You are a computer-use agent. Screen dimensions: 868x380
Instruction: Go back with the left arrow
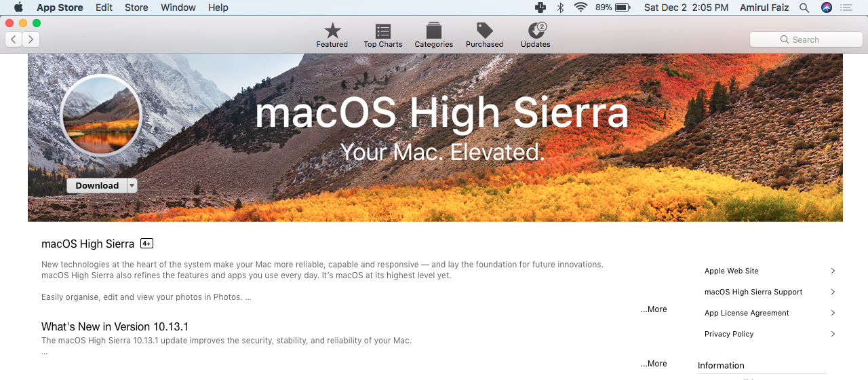(14, 39)
